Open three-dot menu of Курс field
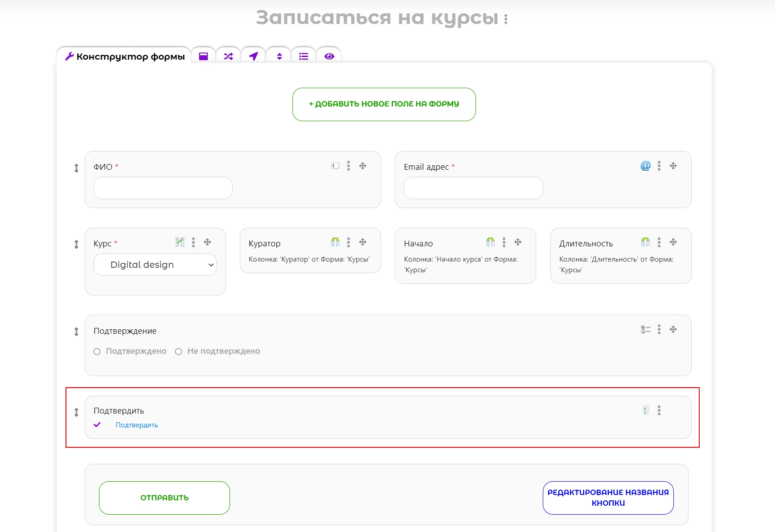Screen dimensions: 775x532 coord(193,242)
